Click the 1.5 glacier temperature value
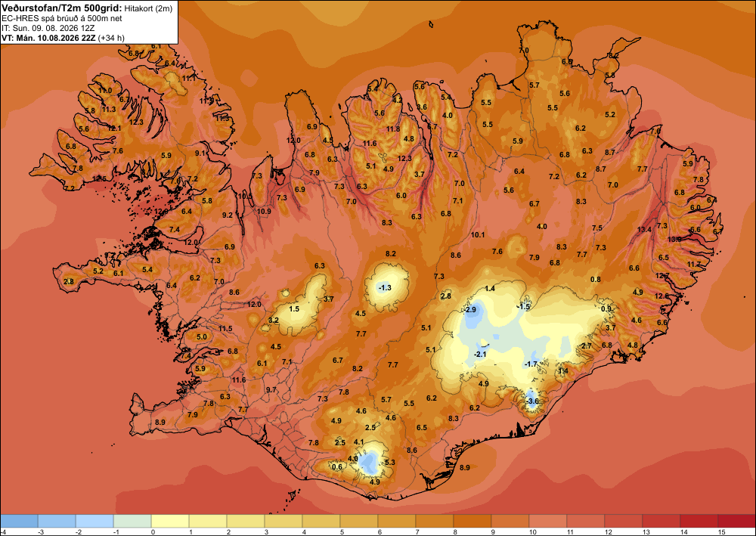Screen dimensions: 756x536 (x=294, y=308)
